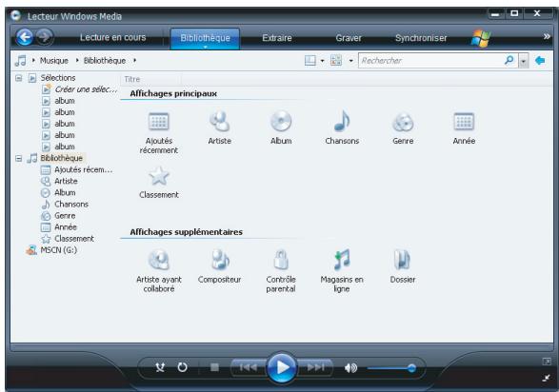Select the Bibliothèque tab
Screen dimensions: 559x392
point(205,38)
